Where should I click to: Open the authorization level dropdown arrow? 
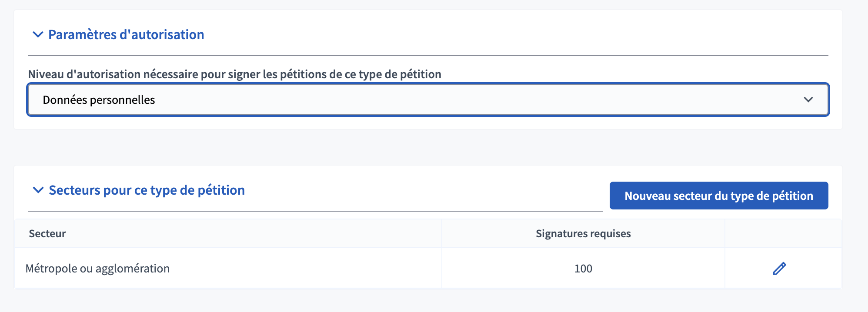pos(808,100)
